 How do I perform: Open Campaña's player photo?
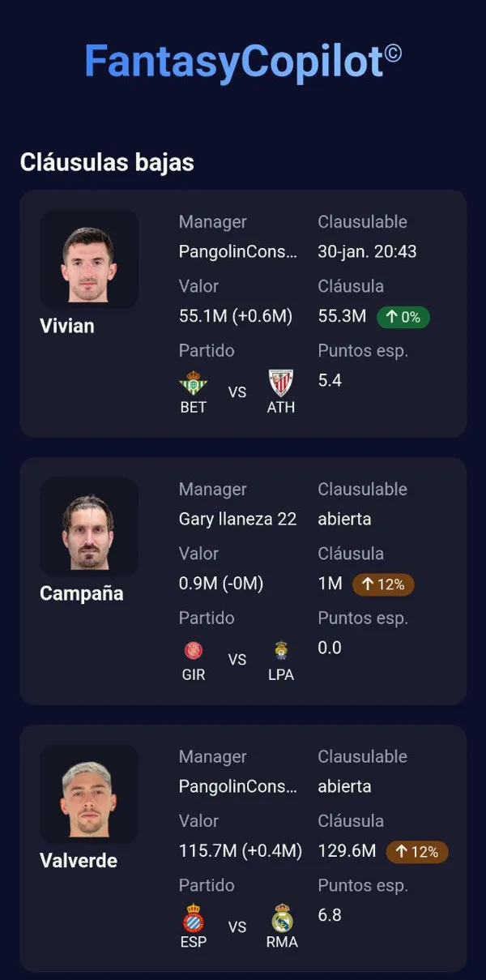pos(89,527)
